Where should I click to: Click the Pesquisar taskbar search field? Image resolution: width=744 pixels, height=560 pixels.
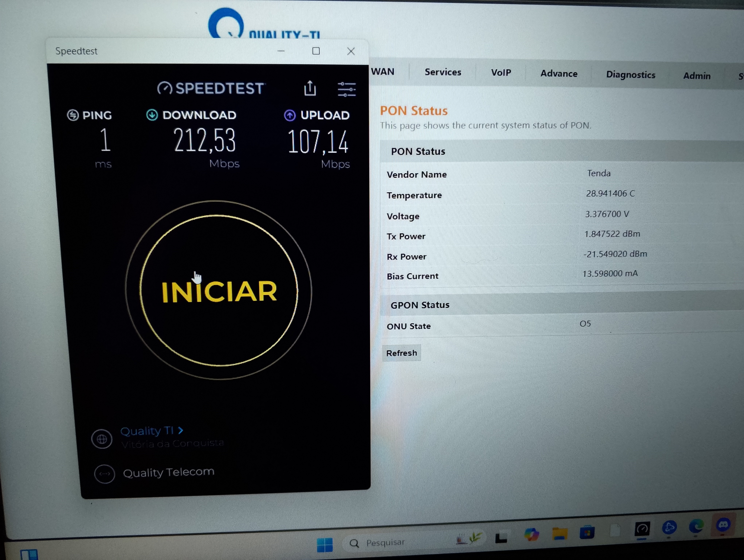point(385,542)
